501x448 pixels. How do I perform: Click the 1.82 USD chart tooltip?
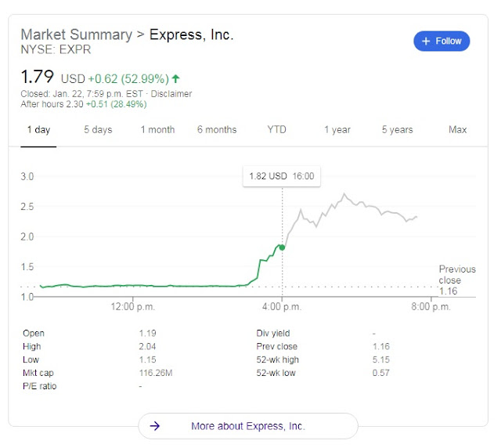[x=281, y=176]
